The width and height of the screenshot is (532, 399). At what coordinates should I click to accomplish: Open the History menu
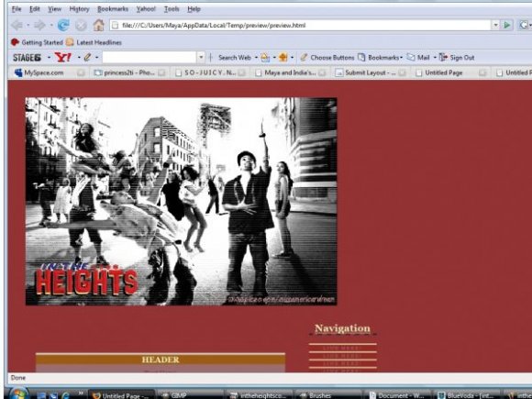[x=79, y=9]
